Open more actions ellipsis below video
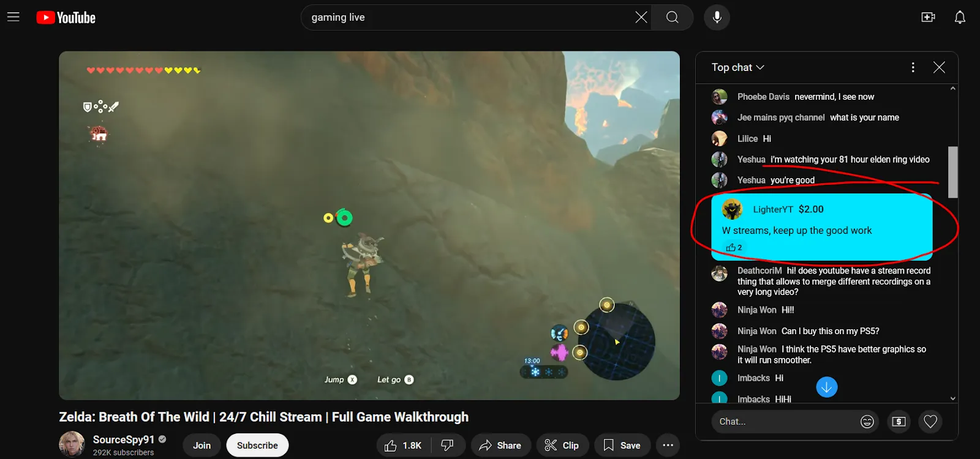 pyautogui.click(x=668, y=446)
